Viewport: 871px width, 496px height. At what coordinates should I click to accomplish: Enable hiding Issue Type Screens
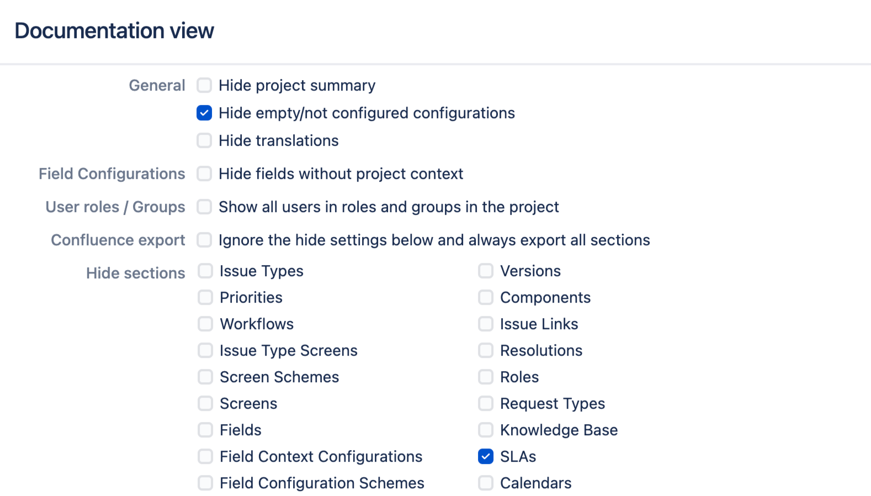[x=205, y=350]
